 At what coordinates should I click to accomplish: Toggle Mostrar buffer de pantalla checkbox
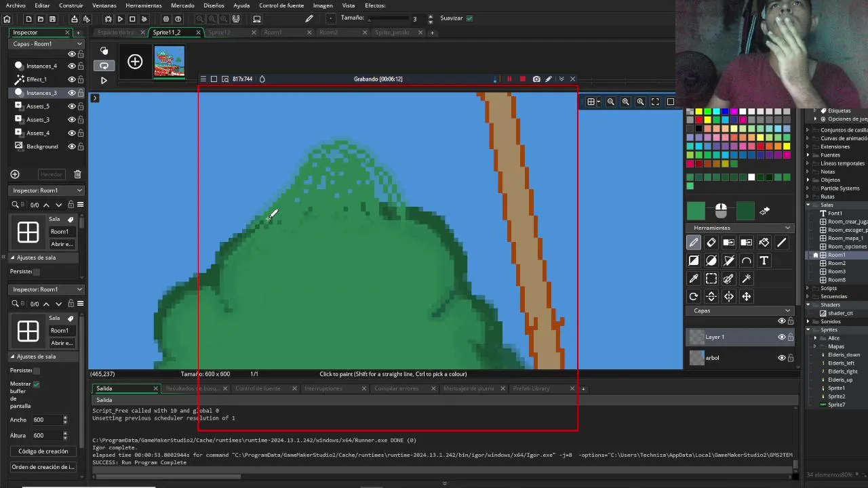pos(37,384)
